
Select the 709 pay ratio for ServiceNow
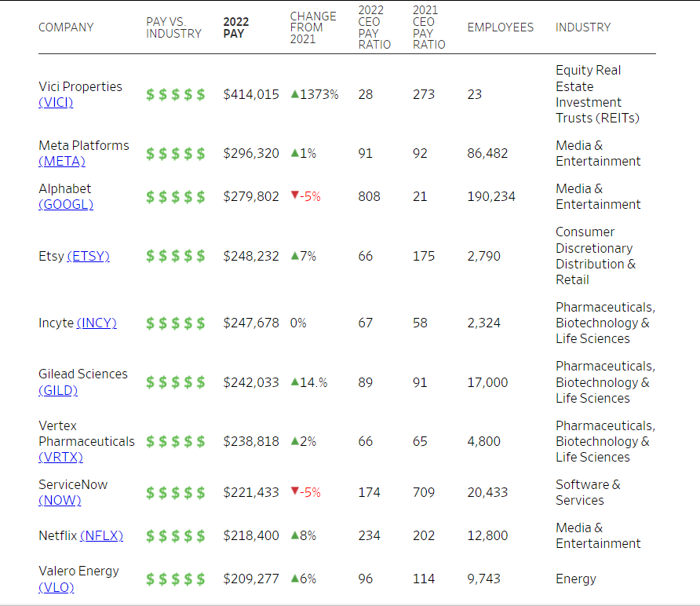point(424,492)
